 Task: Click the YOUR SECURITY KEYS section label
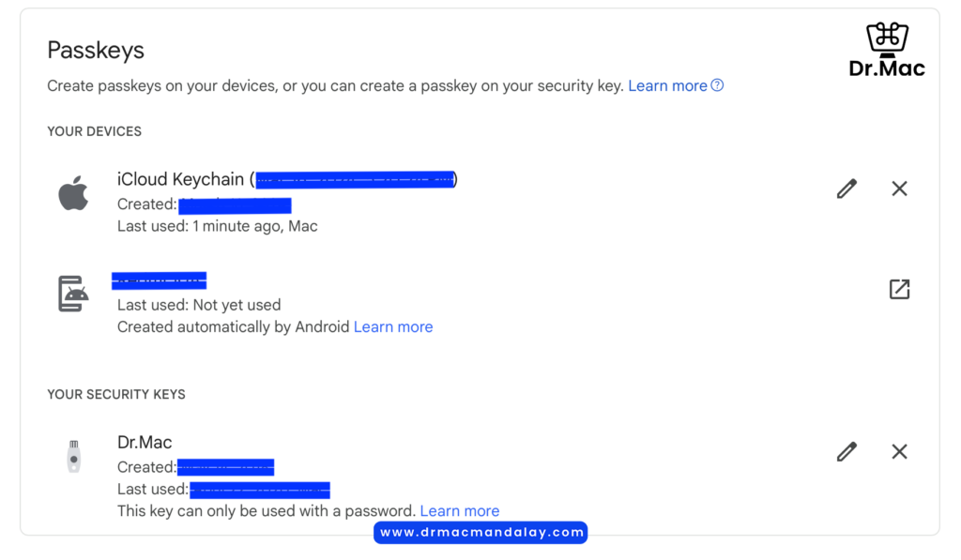tap(116, 395)
